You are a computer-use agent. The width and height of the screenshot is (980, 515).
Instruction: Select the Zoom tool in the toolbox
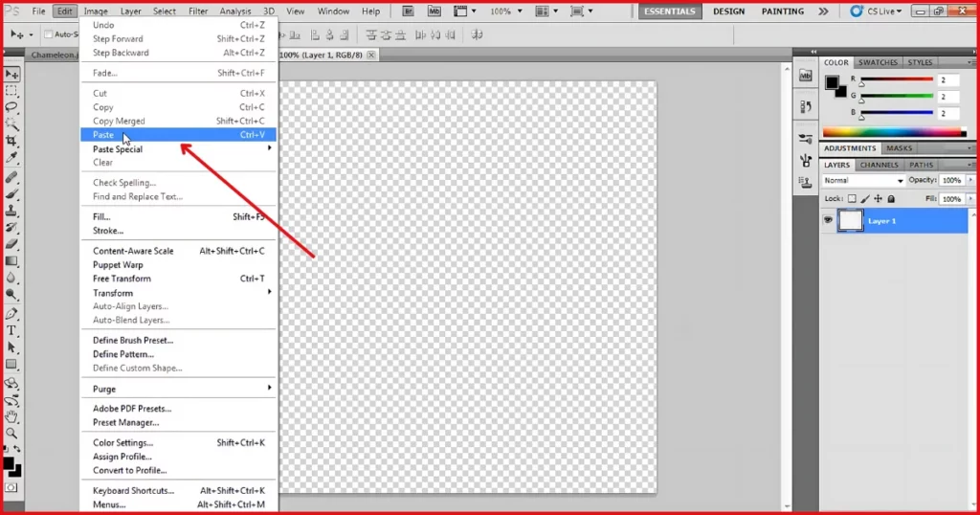click(11, 433)
